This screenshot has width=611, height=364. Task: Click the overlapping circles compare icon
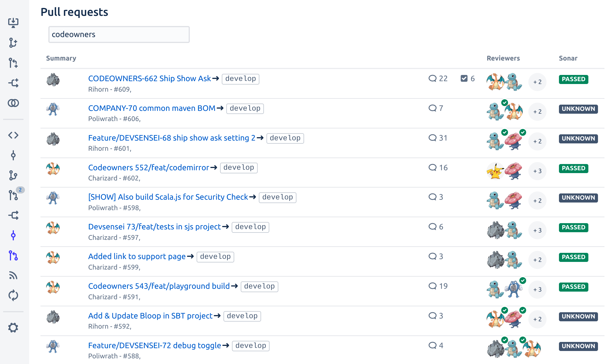tap(13, 103)
